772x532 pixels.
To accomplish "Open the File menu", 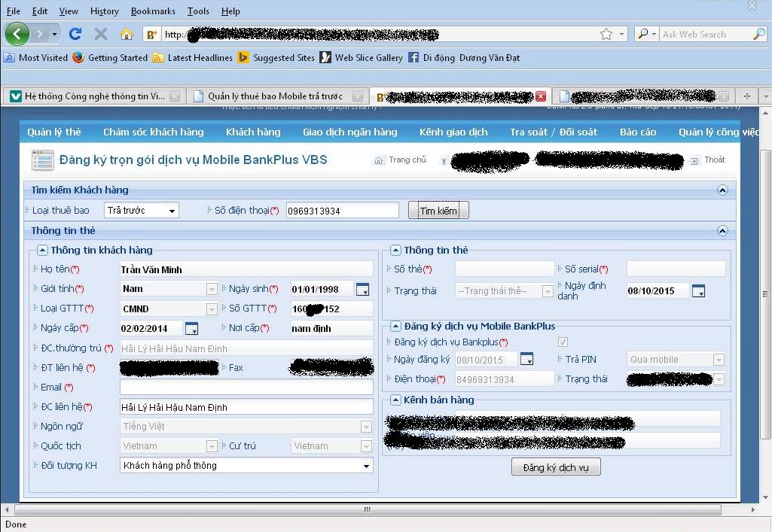I will tap(14, 11).
